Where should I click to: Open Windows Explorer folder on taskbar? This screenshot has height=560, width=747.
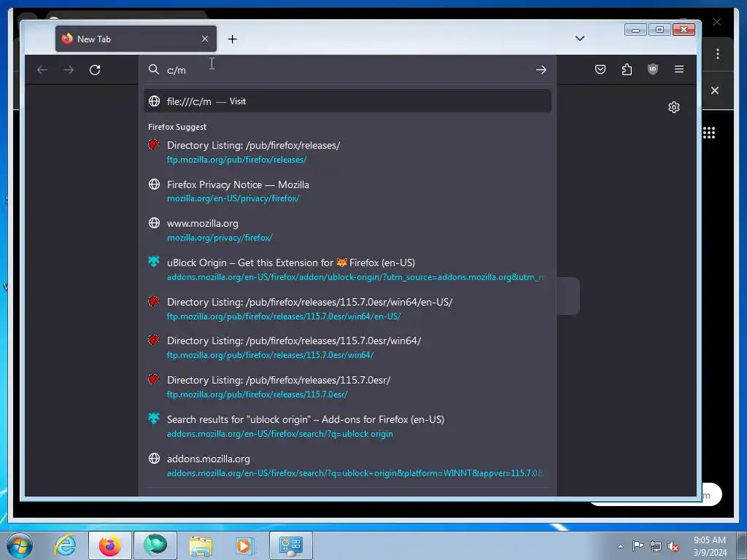(201, 545)
